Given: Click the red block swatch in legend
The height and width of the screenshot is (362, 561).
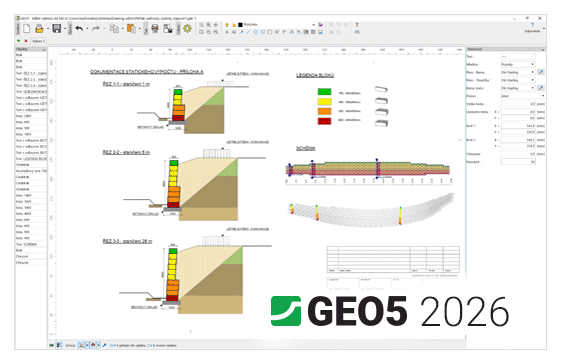Looking at the screenshot, I should pyautogui.click(x=325, y=121).
